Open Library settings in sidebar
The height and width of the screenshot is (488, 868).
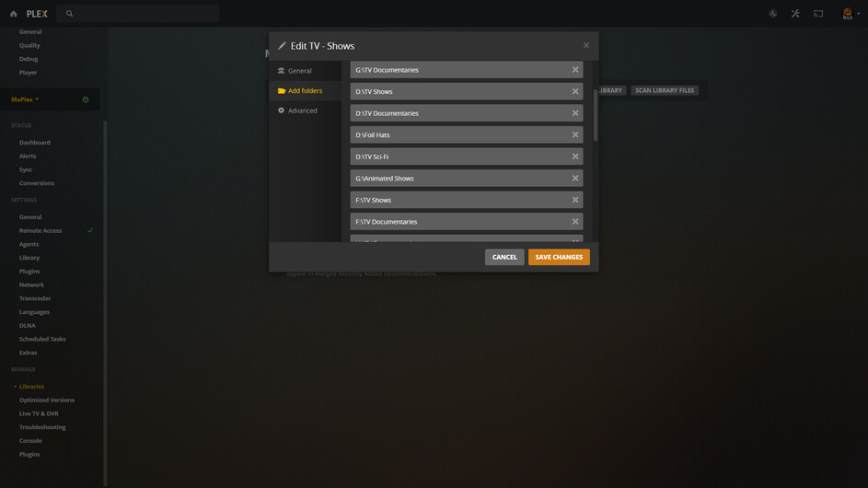click(29, 258)
